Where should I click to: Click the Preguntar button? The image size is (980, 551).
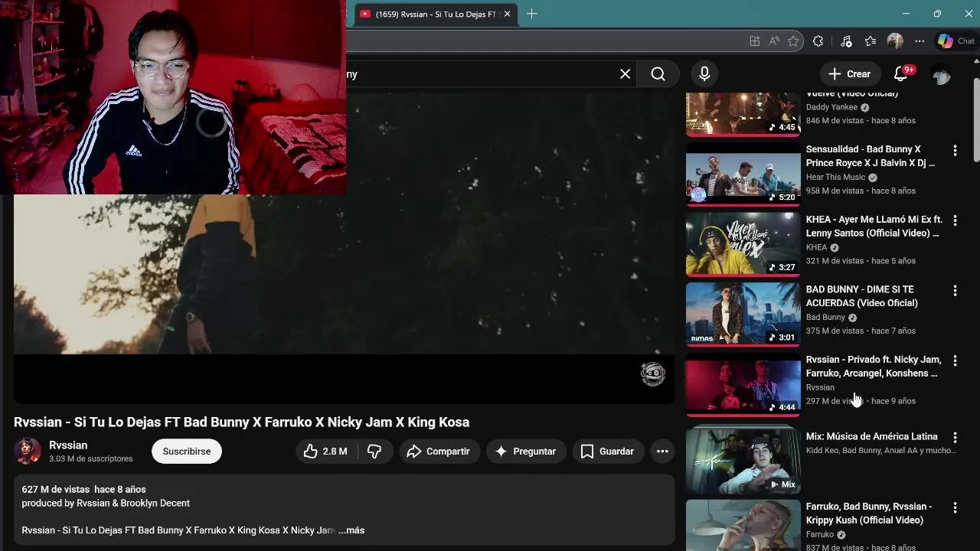click(526, 452)
